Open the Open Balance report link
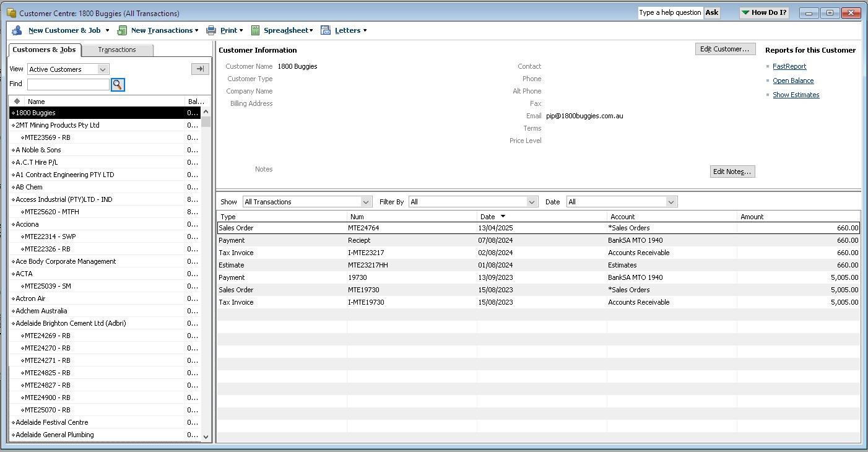 (793, 80)
